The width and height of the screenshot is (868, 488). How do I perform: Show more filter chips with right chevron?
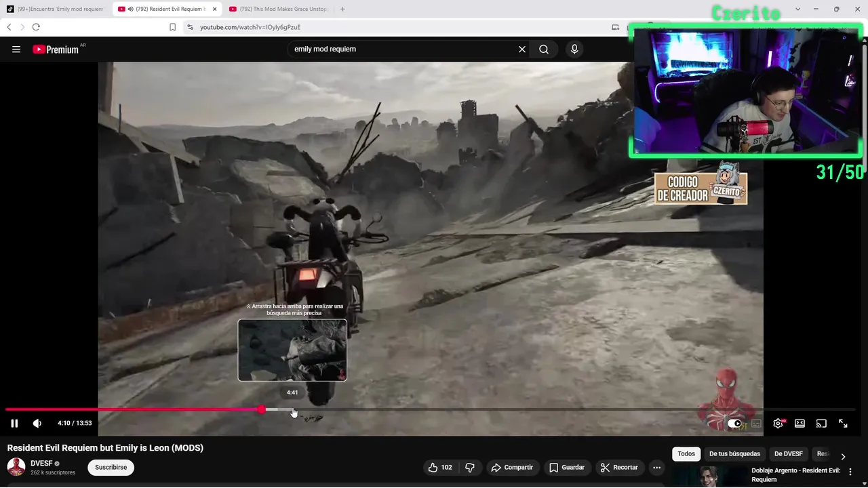(843, 456)
